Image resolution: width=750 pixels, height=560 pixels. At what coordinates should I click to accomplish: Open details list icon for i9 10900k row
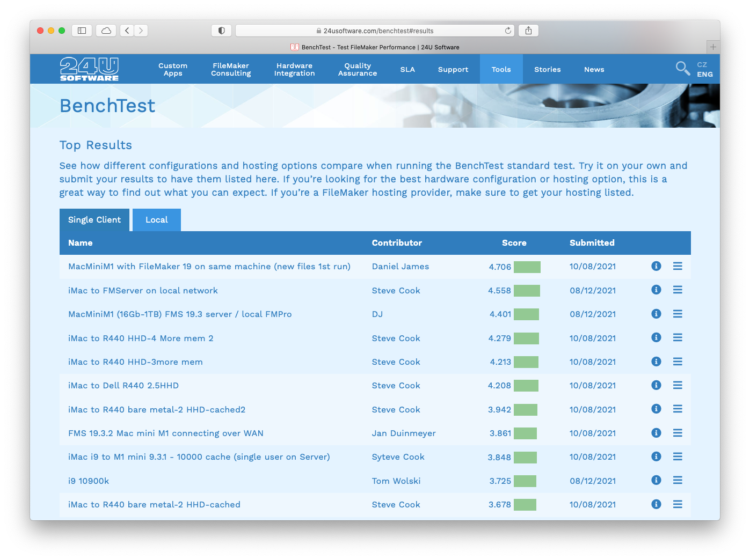(678, 480)
